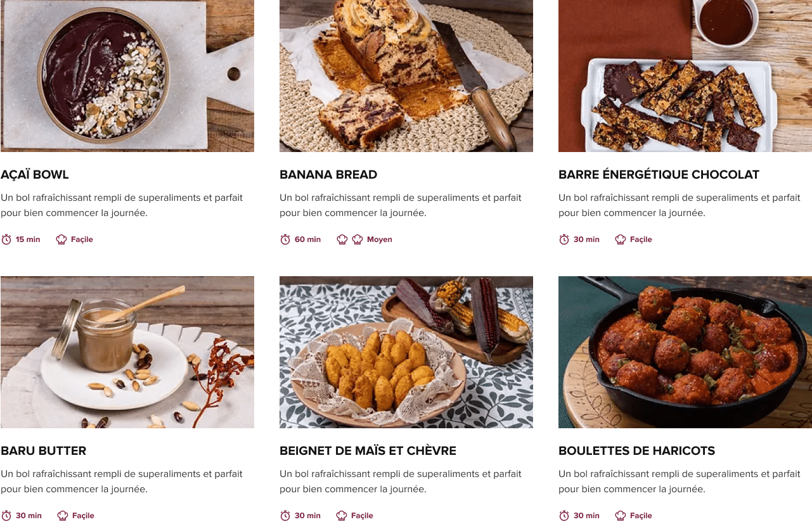
Task: Open the Baru Butter recipe title
Action: (44, 451)
